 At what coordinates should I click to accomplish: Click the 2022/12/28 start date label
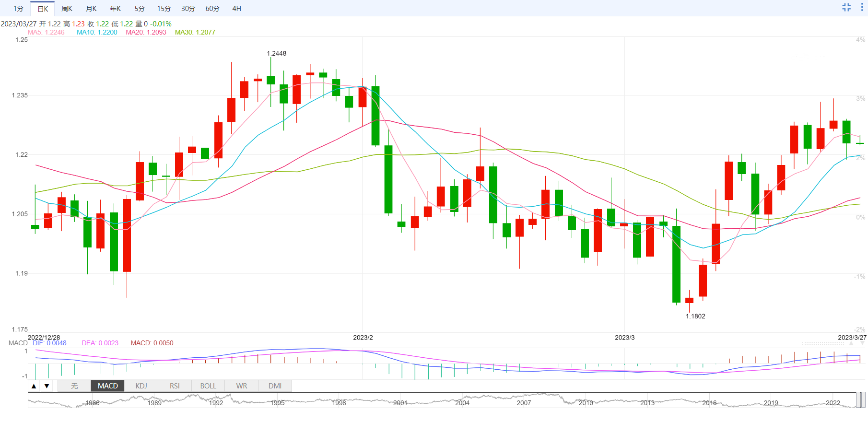(44, 338)
